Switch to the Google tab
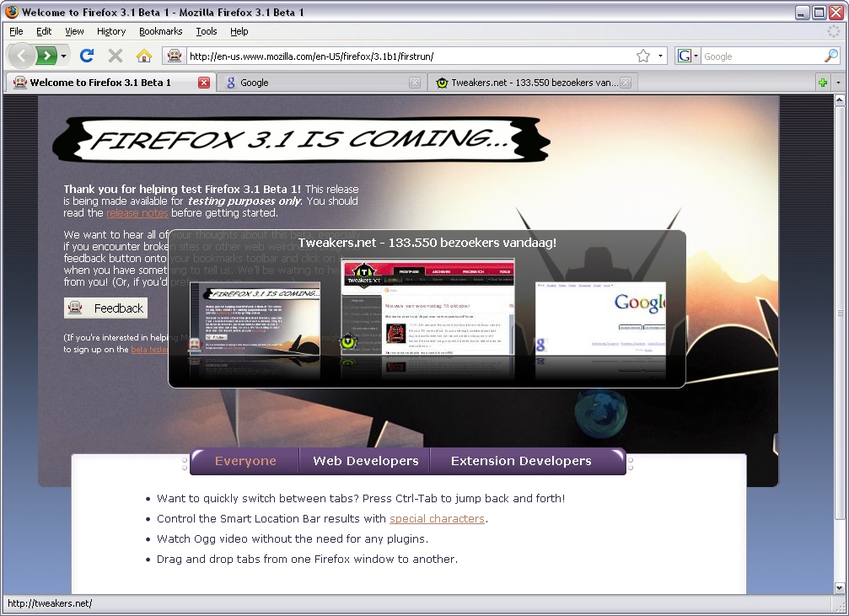 [320, 83]
